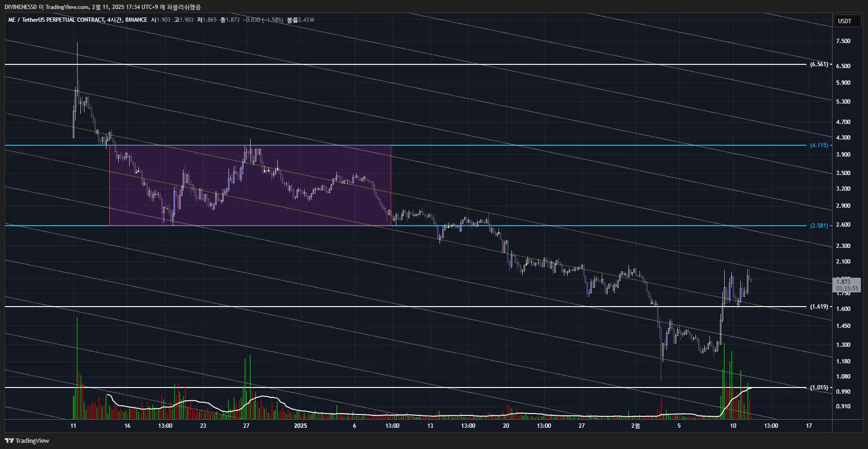
Task: Select the (2.581) blue line label
Action: (819, 226)
